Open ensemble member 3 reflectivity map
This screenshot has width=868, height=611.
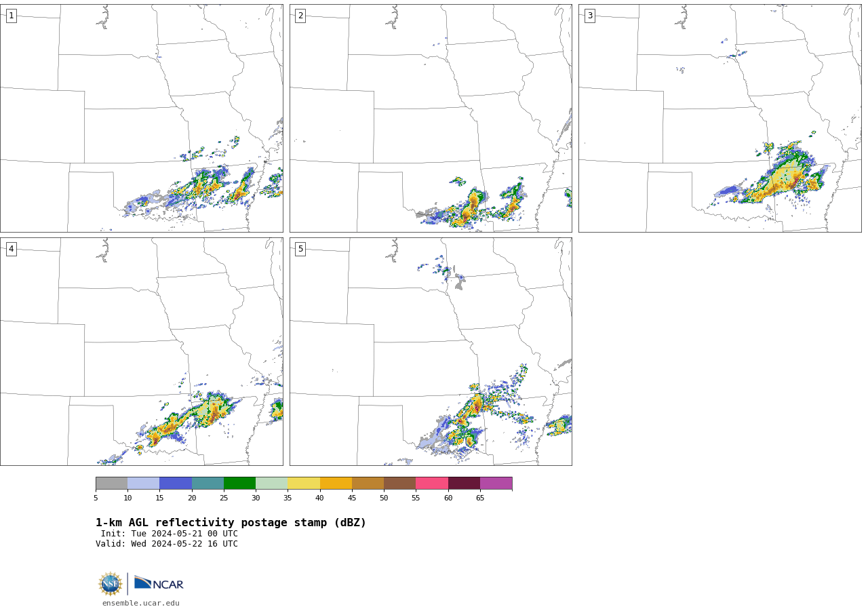coord(719,118)
